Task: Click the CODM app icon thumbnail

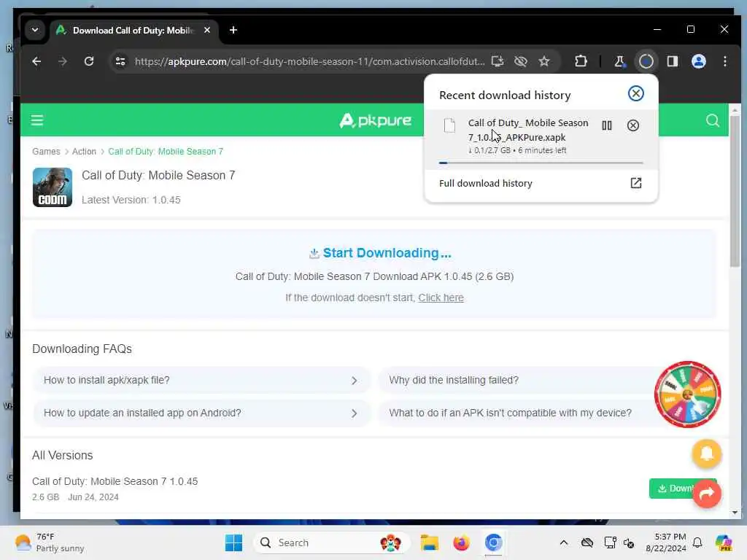Action: [53, 187]
